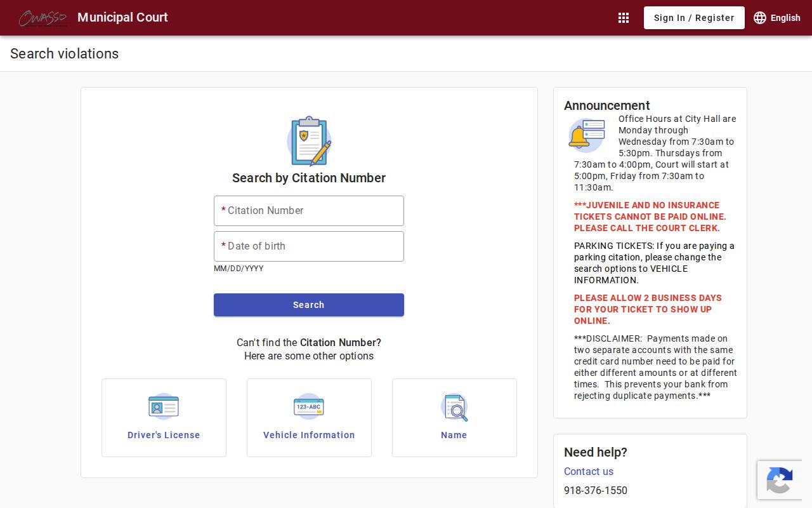Image resolution: width=812 pixels, height=508 pixels.
Task: Click the MM/DD/YYYY format hint
Action: click(239, 269)
